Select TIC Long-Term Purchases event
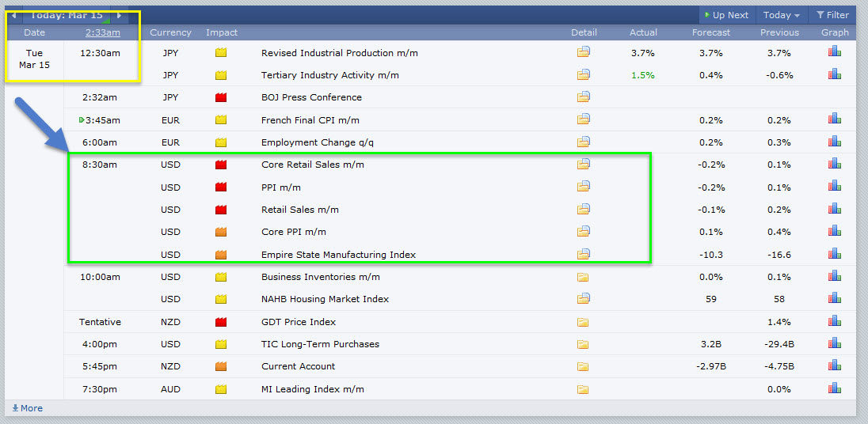Viewport: 868px width, 424px height. click(321, 344)
